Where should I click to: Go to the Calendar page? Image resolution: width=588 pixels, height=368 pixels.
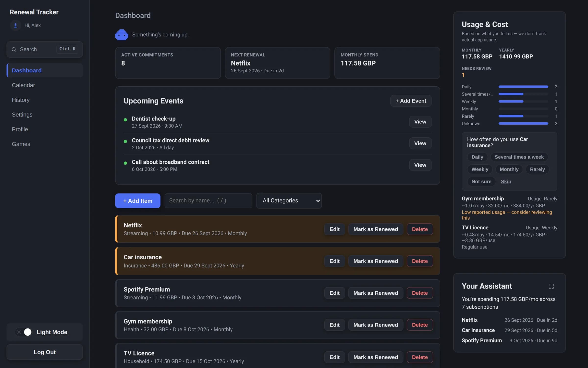coord(45,85)
